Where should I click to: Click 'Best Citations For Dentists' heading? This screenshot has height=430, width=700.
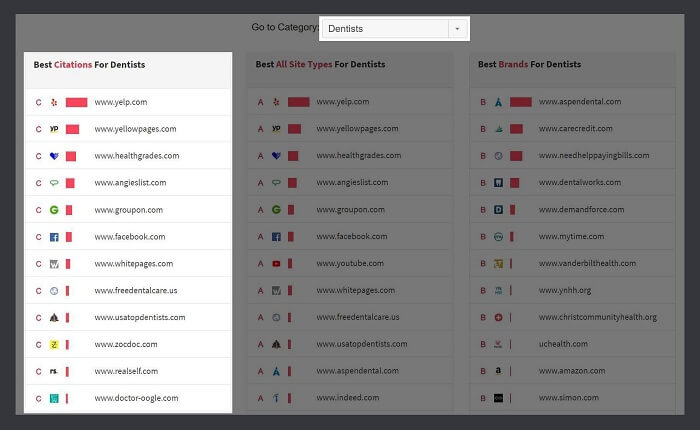pyautogui.click(x=89, y=65)
